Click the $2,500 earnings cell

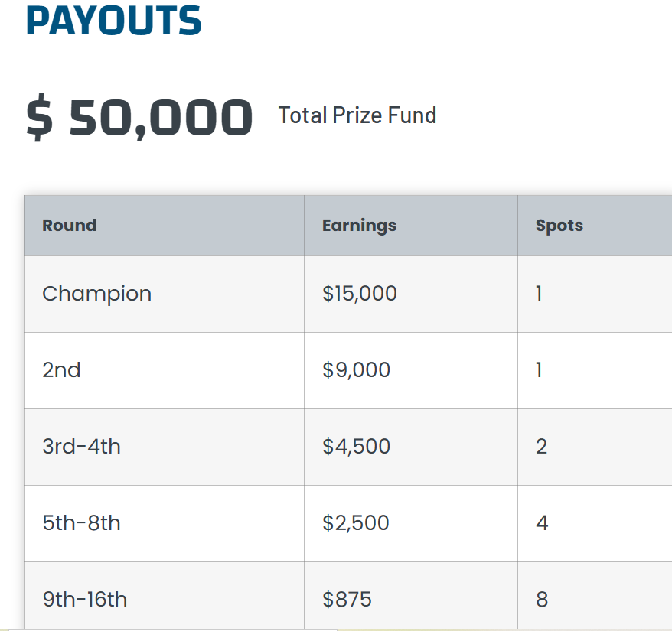[356, 523]
